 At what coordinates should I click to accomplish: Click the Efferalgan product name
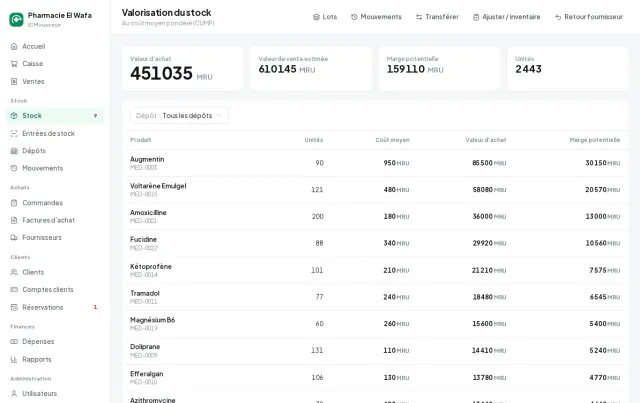click(147, 374)
